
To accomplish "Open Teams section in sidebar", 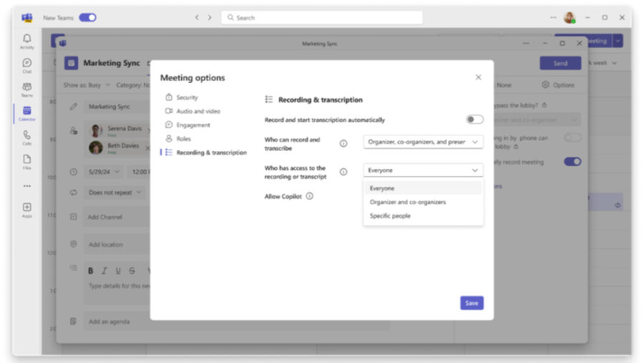I will [27, 89].
